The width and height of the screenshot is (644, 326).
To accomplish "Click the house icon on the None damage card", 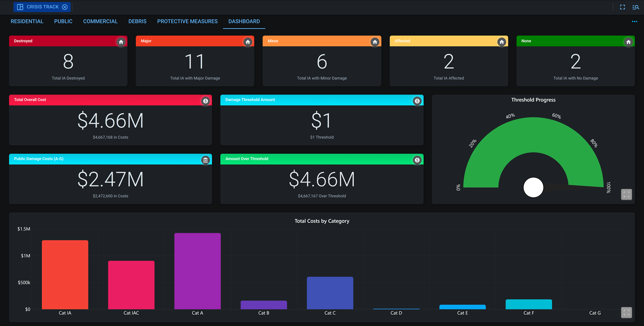I will point(628,41).
